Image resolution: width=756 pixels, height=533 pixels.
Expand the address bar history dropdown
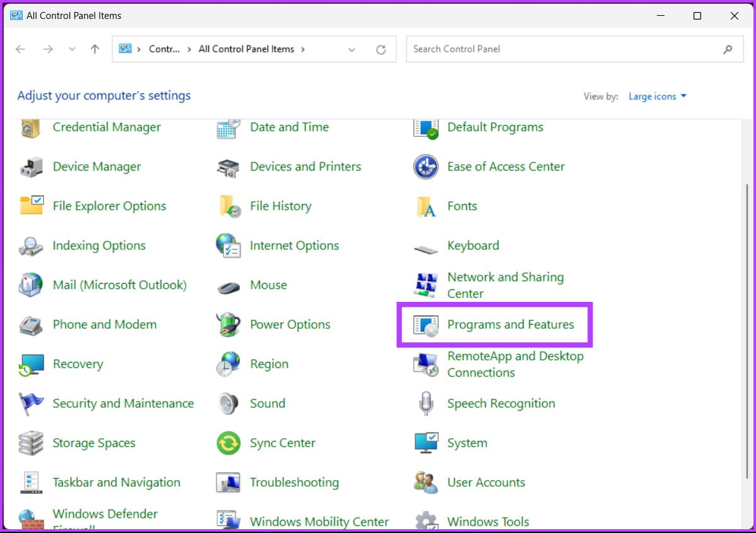(x=351, y=49)
